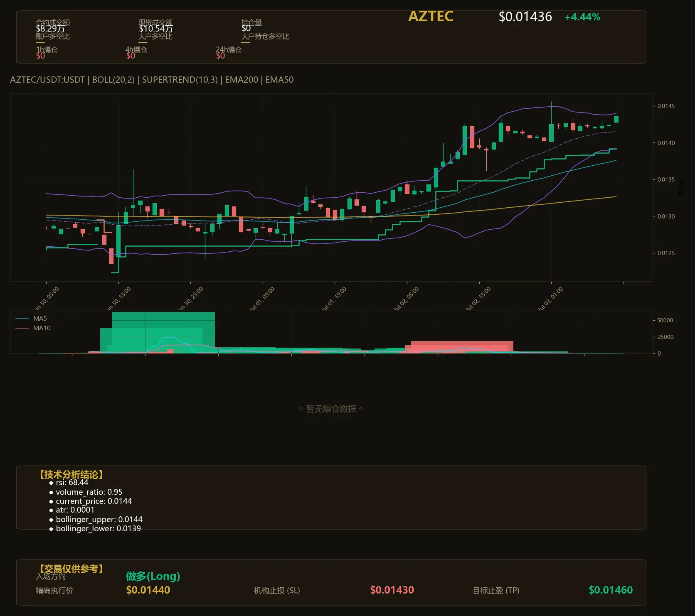Click the 账户多空比 label

point(53,36)
